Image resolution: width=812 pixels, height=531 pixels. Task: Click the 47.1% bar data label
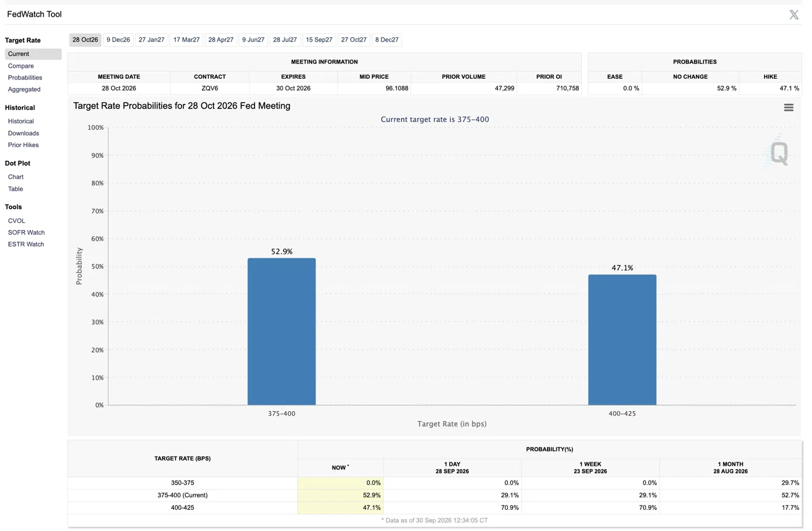click(x=622, y=268)
